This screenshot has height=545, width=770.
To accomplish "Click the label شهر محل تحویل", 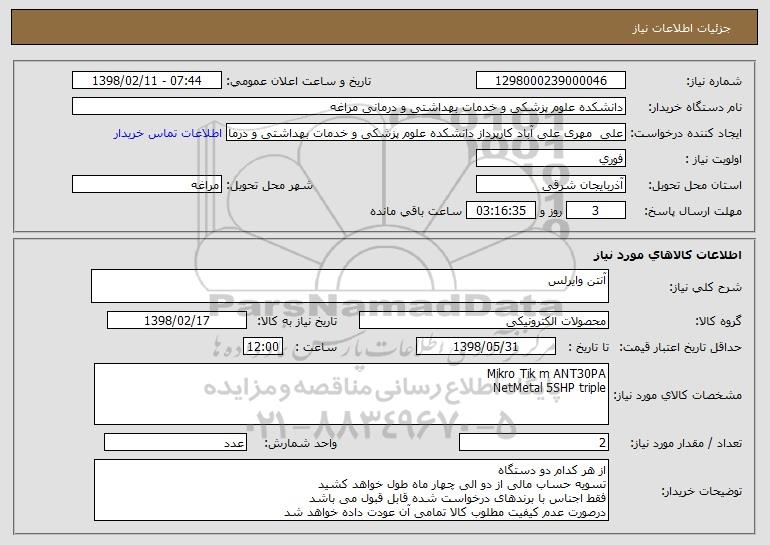I will tap(269, 186).
